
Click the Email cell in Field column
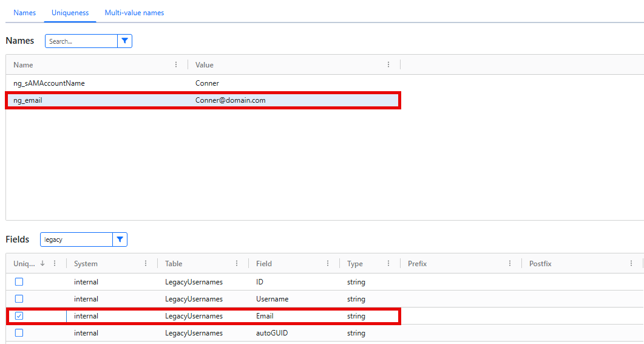(x=265, y=316)
